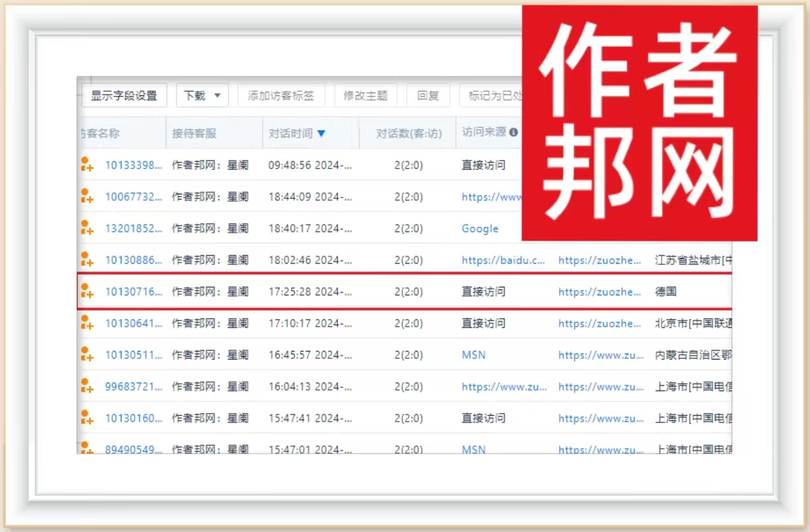
Task: Click the visitor icon in the highlighted 10130716 row
Action: pyautogui.click(x=87, y=291)
